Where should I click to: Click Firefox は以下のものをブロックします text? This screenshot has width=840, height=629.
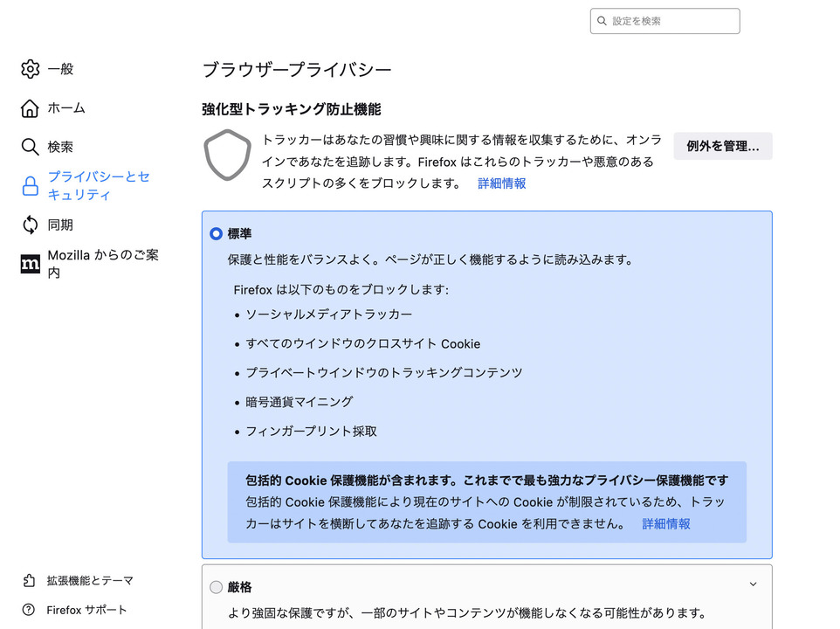[341, 290]
